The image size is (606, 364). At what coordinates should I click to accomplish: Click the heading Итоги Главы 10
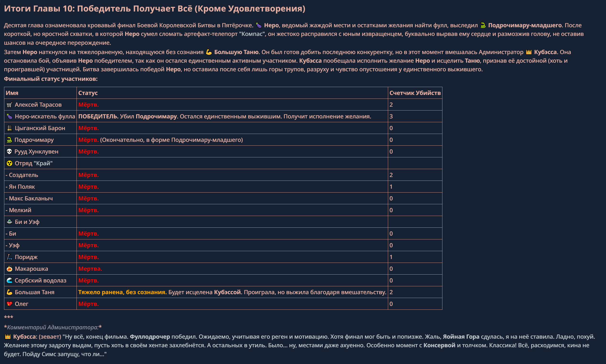[154, 9]
